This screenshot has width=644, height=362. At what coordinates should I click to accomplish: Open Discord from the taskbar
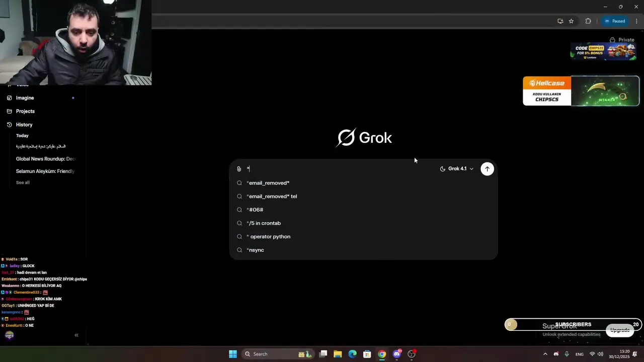click(397, 354)
